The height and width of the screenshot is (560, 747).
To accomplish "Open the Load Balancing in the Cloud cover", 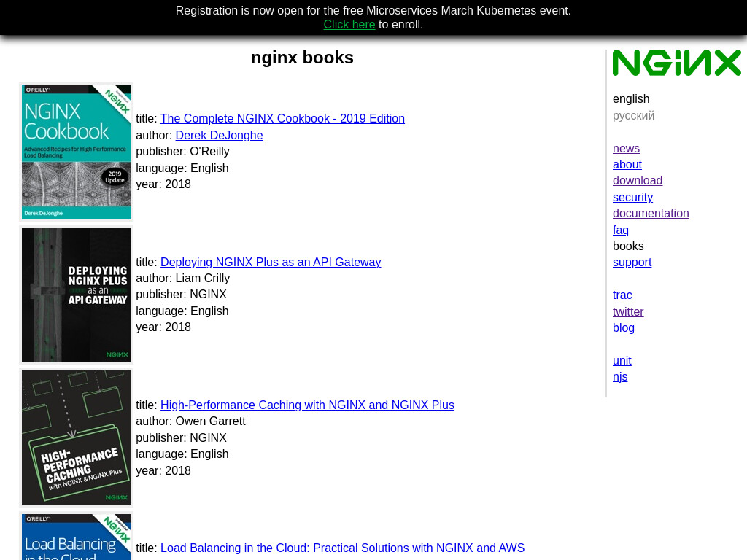I will pyautogui.click(x=76, y=537).
